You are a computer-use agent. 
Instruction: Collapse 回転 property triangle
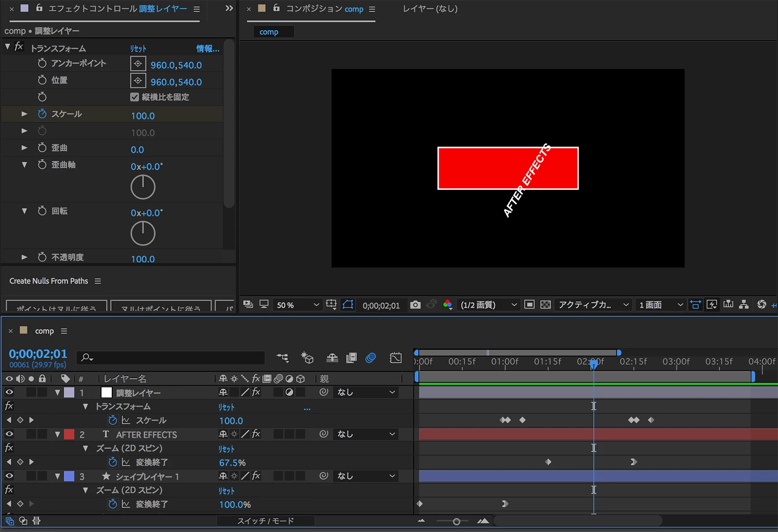tap(24, 211)
